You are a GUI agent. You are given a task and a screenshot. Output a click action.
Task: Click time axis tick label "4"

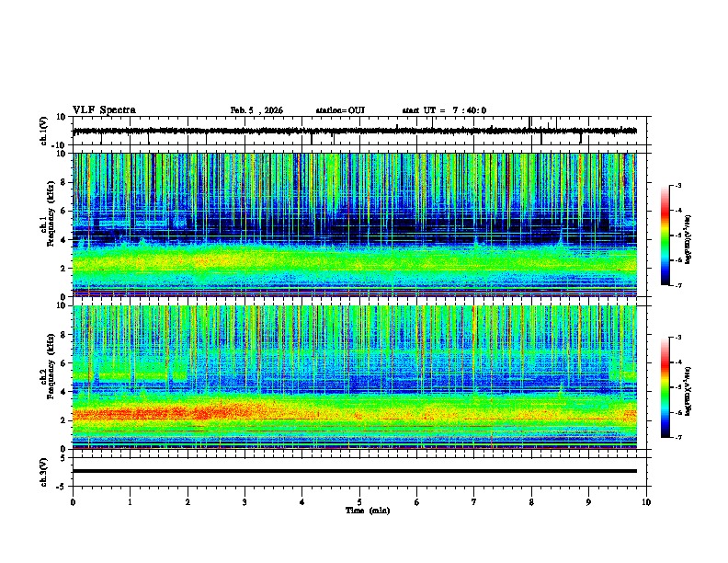302,502
